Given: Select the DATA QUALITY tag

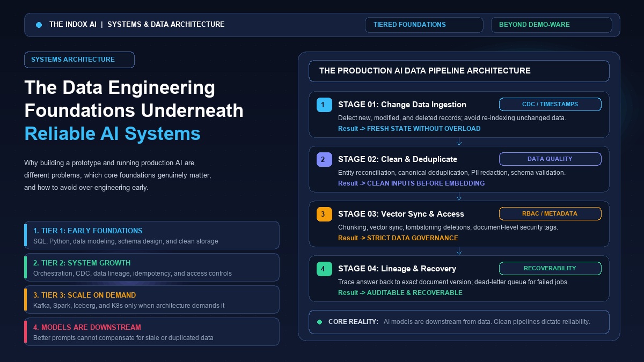Looking at the screenshot, I should tap(550, 159).
